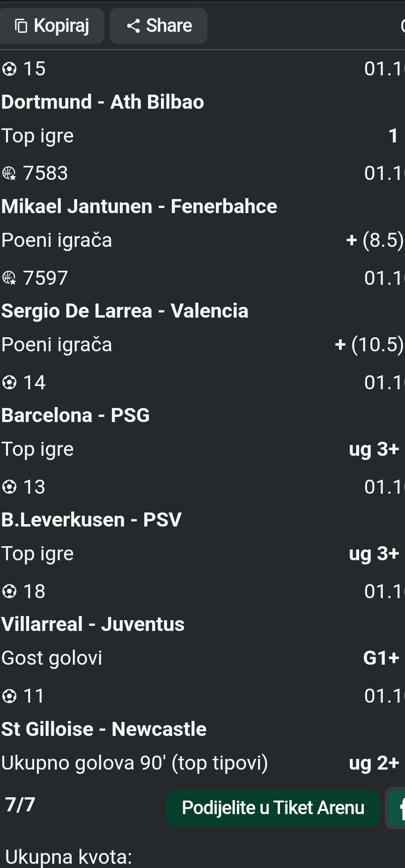
Task: Click the soccer ball icon beside 15
Action: pyautogui.click(x=9, y=69)
